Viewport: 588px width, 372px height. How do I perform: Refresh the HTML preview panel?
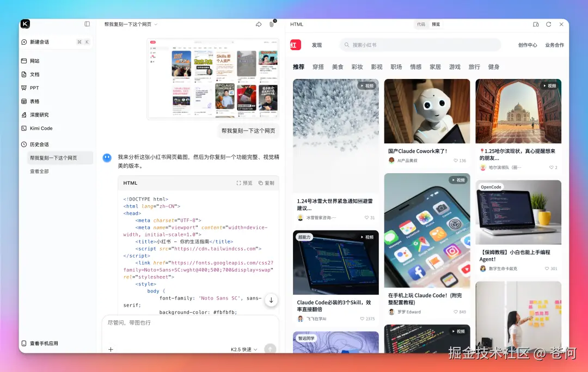pyautogui.click(x=548, y=24)
